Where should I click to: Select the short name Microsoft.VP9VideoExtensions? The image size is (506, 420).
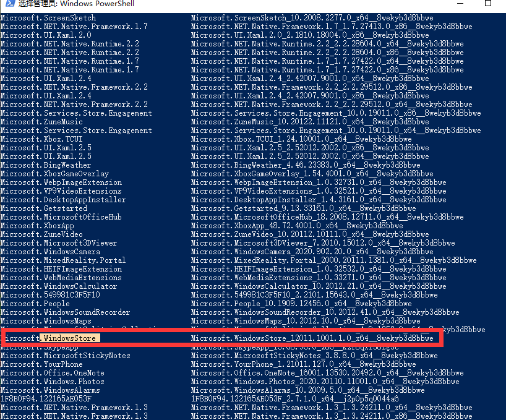click(61, 191)
